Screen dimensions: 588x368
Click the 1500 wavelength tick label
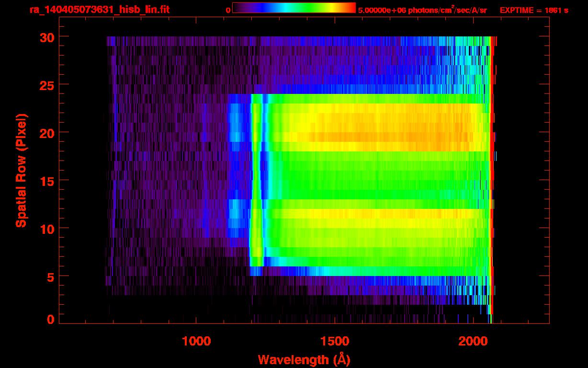point(334,341)
